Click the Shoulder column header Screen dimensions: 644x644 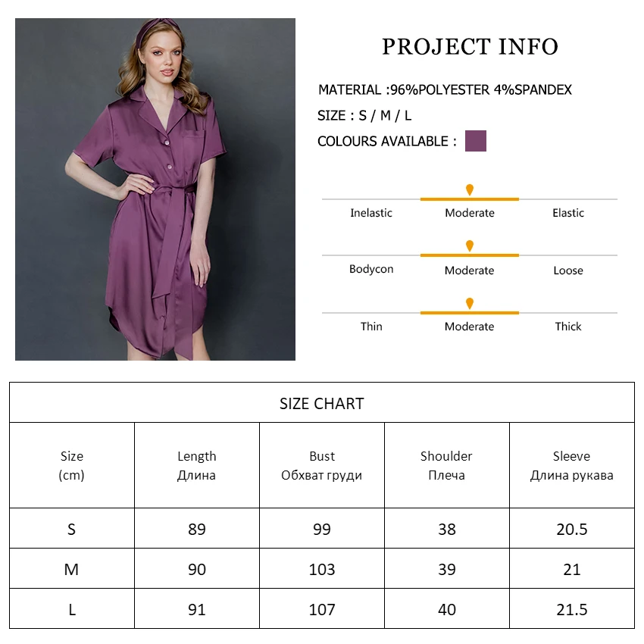click(x=446, y=465)
